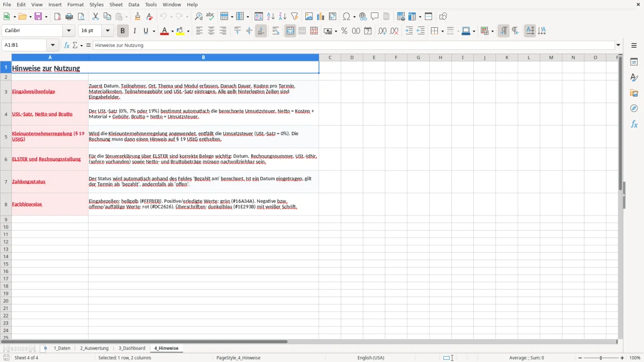644x362 pixels.
Task: Export directly as PDF
Action: pyautogui.click(x=57, y=17)
